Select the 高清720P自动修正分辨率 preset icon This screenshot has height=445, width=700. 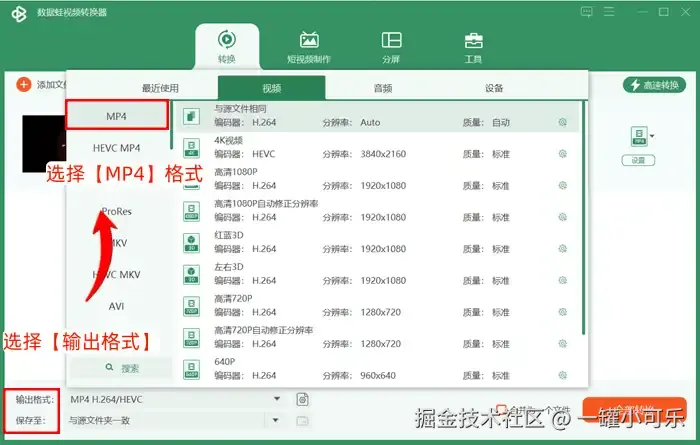[192, 338]
